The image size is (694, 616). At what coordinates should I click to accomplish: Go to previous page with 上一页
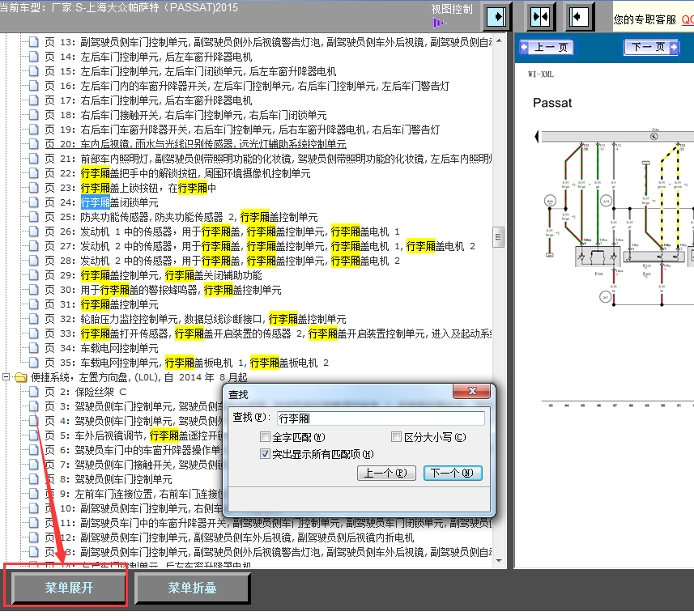tap(546, 47)
